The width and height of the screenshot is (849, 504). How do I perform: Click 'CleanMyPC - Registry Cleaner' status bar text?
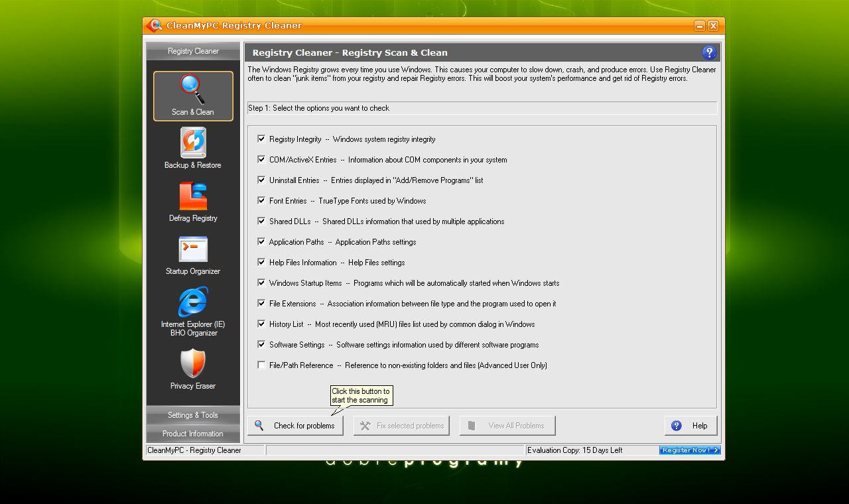click(194, 450)
